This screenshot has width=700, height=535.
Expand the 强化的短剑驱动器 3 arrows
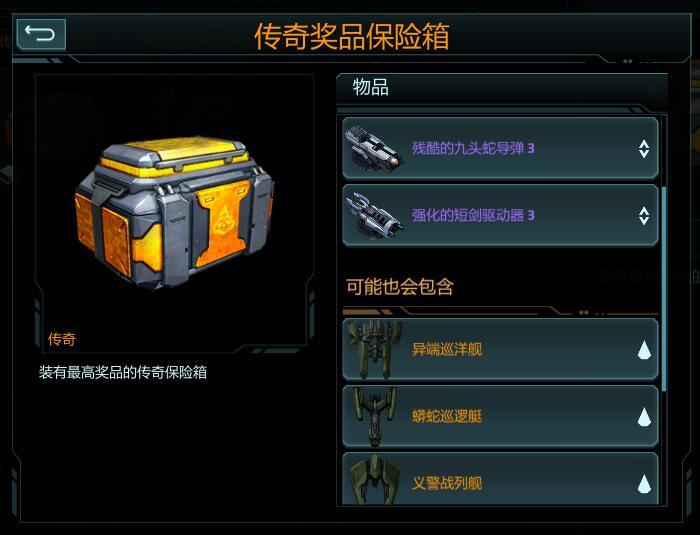[x=644, y=216]
